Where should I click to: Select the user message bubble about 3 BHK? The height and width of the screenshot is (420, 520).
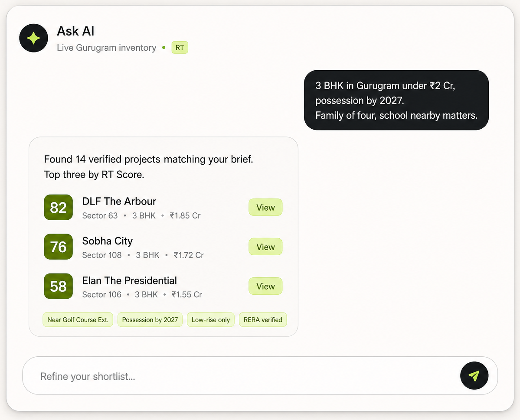(x=396, y=100)
